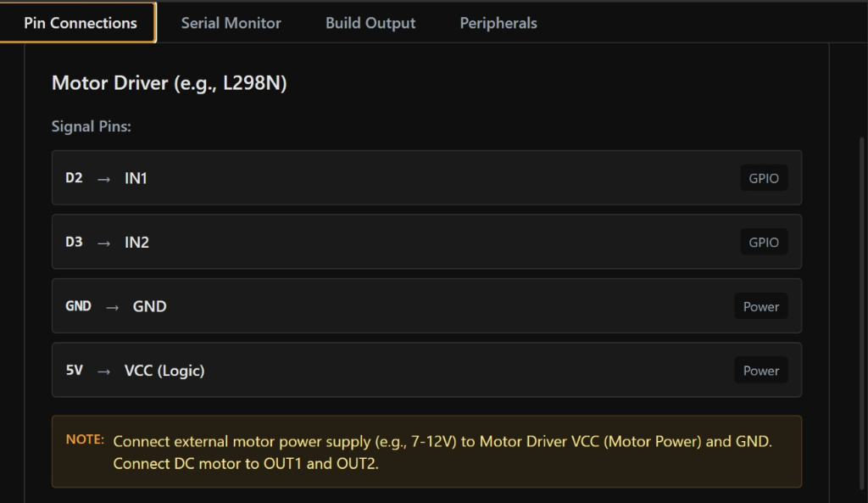
Task: Click the arrow between D3 and IN2
Action: [103, 243]
